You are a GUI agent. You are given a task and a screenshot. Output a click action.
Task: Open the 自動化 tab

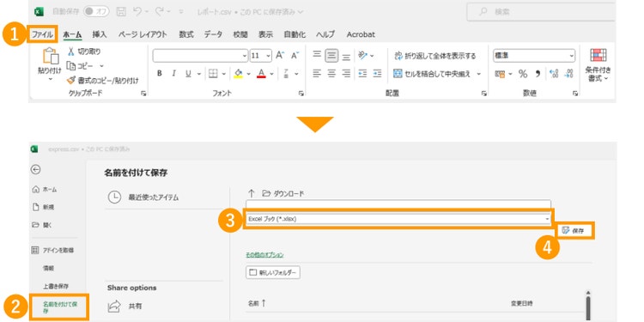point(295,34)
